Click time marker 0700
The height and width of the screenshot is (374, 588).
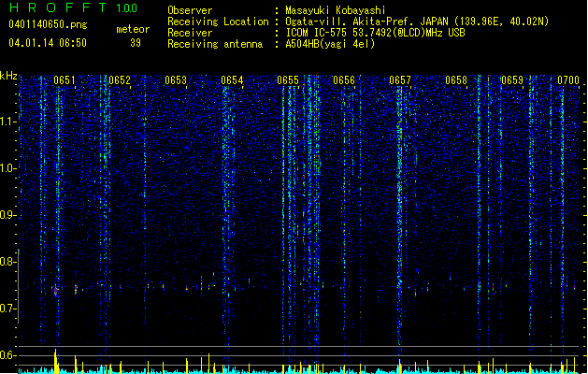point(568,80)
